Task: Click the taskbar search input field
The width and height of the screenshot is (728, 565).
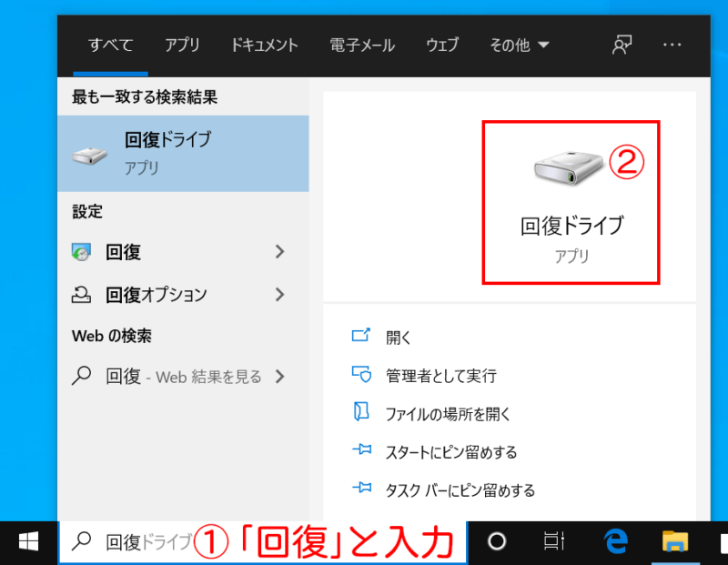Action: 263,541
